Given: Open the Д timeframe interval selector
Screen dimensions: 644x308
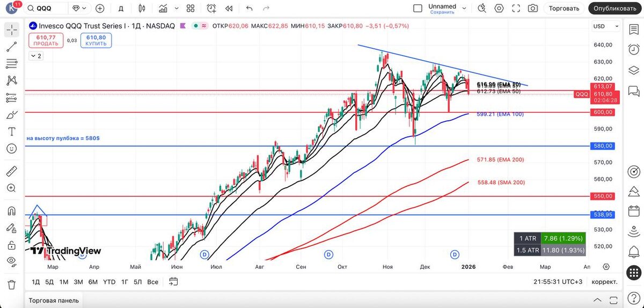Looking at the screenshot, I should (121, 8).
